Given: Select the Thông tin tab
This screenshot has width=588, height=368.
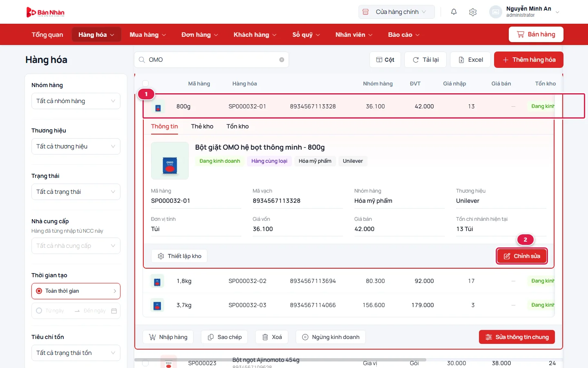Looking at the screenshot, I should coord(165,126).
